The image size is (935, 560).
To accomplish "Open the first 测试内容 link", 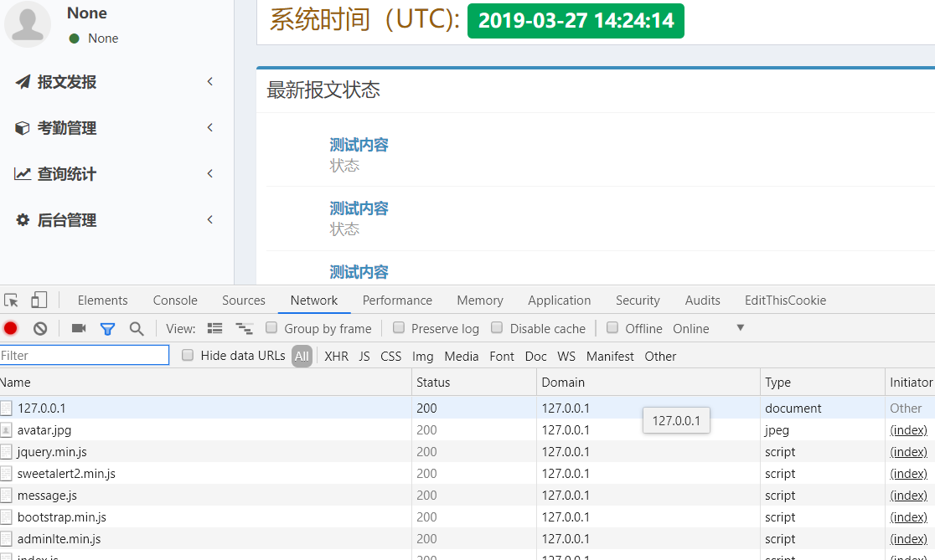I will click(x=359, y=145).
